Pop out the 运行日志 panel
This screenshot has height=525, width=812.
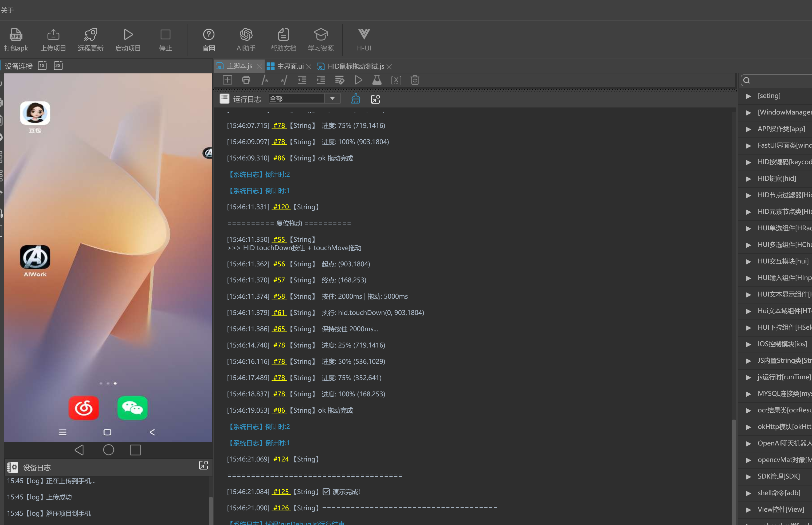coord(375,99)
